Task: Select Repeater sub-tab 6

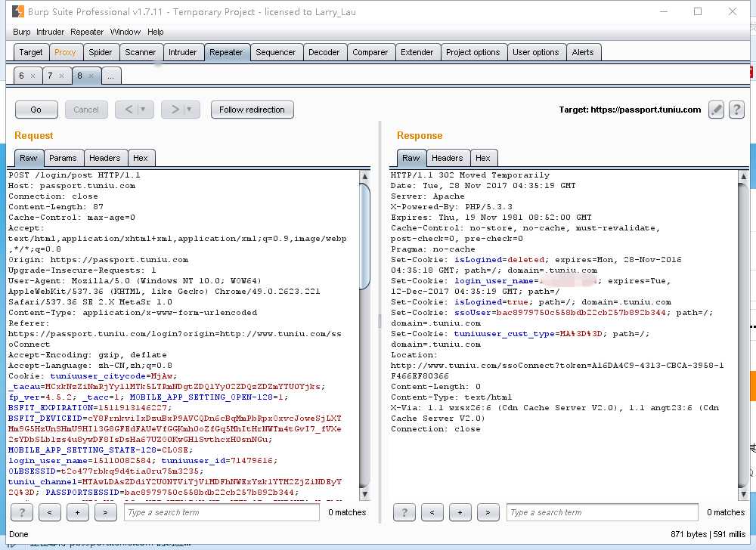Action: (x=21, y=76)
